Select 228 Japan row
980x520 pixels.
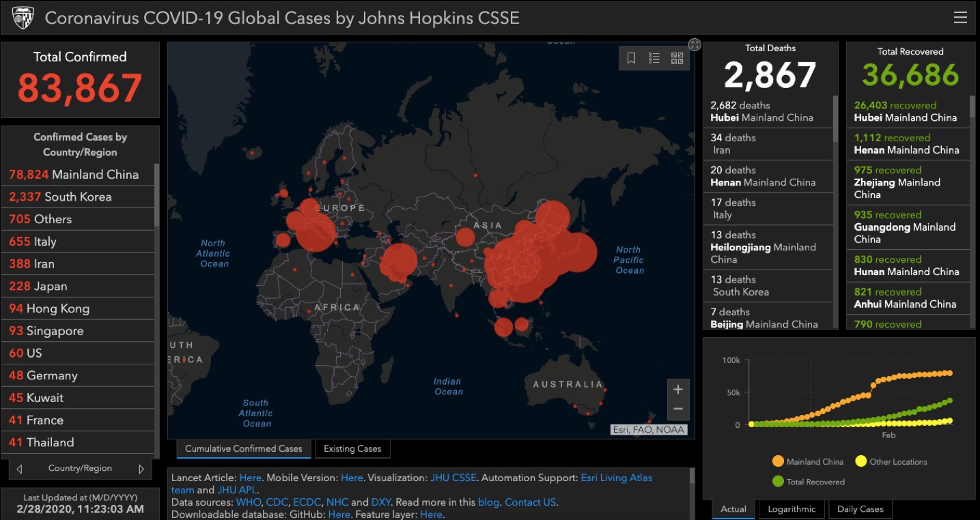(x=79, y=286)
